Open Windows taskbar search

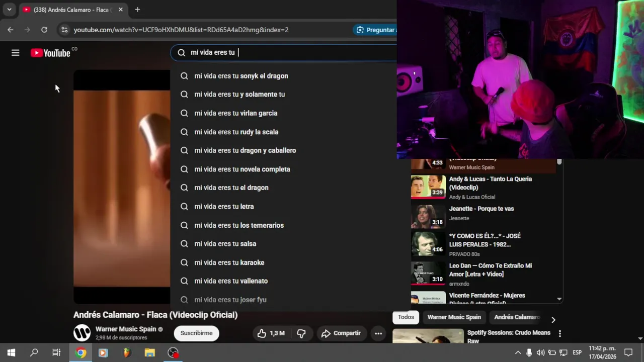point(34,352)
